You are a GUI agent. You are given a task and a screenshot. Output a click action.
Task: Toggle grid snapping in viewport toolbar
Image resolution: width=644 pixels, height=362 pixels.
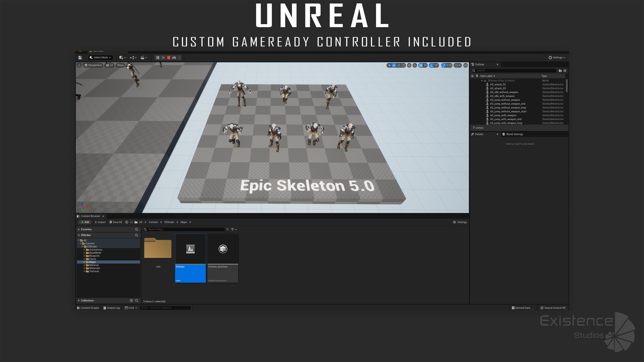coord(421,65)
